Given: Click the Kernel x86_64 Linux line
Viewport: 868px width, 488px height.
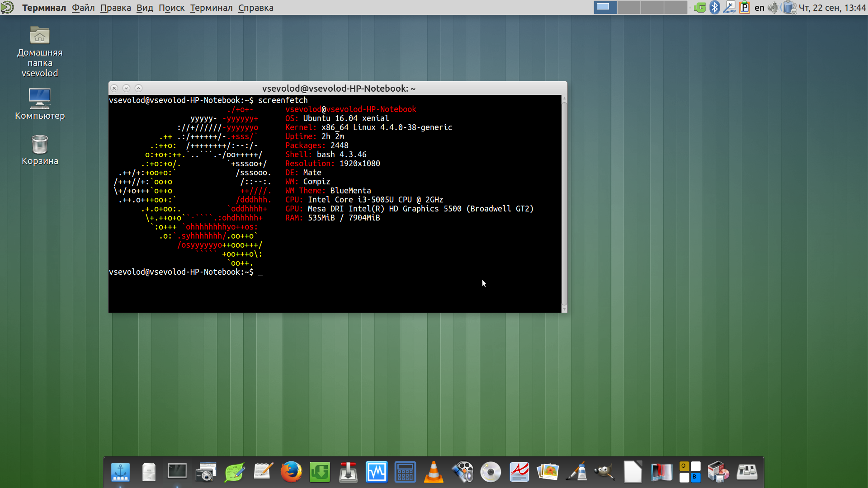Looking at the screenshot, I should click(x=368, y=127).
